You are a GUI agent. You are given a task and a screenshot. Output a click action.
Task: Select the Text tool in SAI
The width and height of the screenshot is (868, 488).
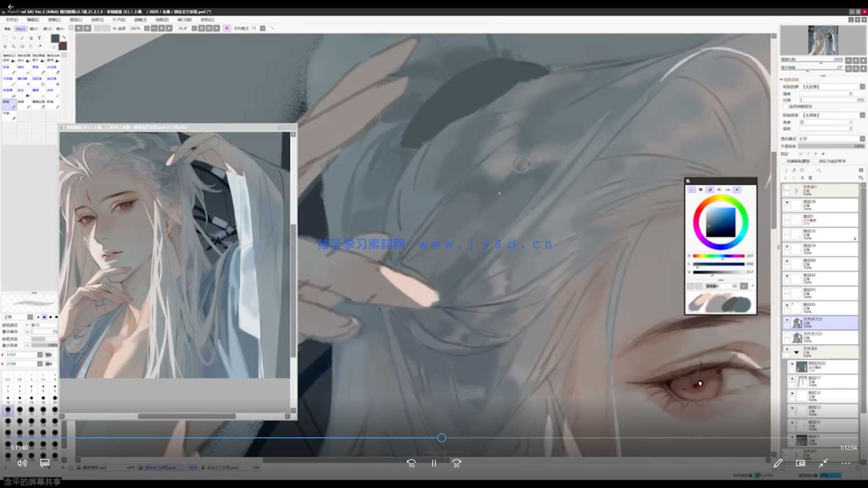[39, 38]
